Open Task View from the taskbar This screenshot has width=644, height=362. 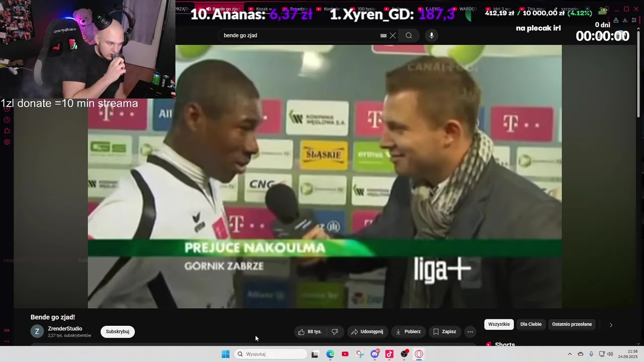315,354
